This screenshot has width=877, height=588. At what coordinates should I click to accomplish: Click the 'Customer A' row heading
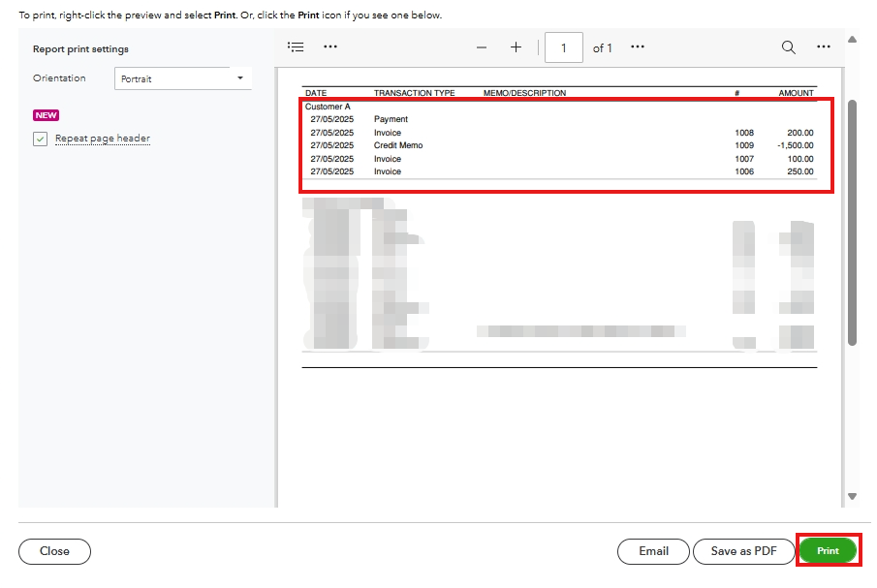click(x=328, y=107)
